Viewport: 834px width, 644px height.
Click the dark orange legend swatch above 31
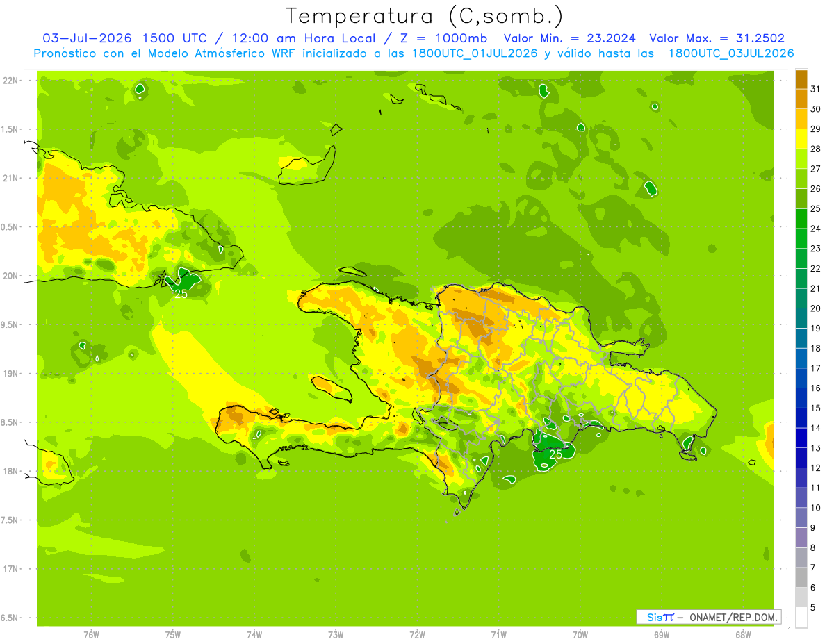pos(801,79)
